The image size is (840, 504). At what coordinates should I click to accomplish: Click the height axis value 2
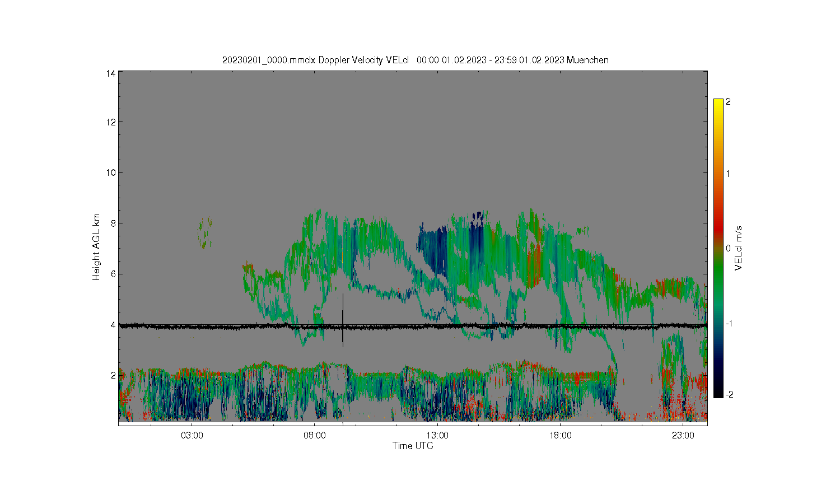click(x=113, y=375)
